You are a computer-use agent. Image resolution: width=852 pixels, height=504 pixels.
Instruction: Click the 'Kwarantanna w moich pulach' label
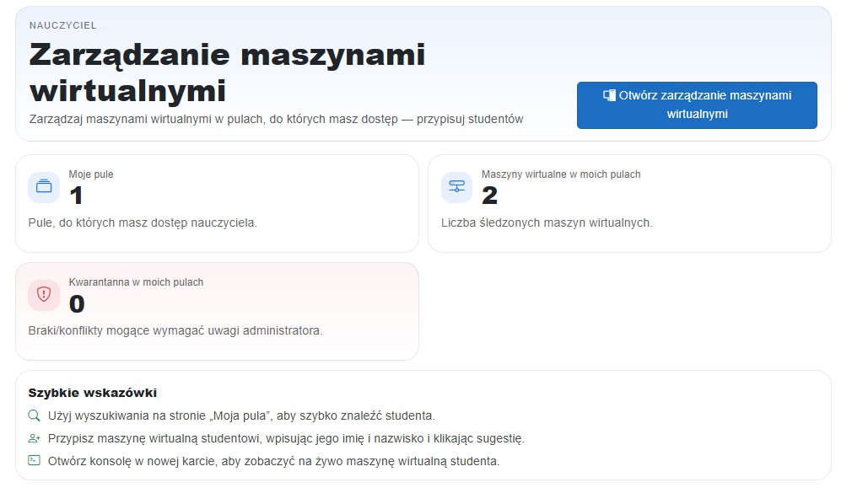coord(136,282)
